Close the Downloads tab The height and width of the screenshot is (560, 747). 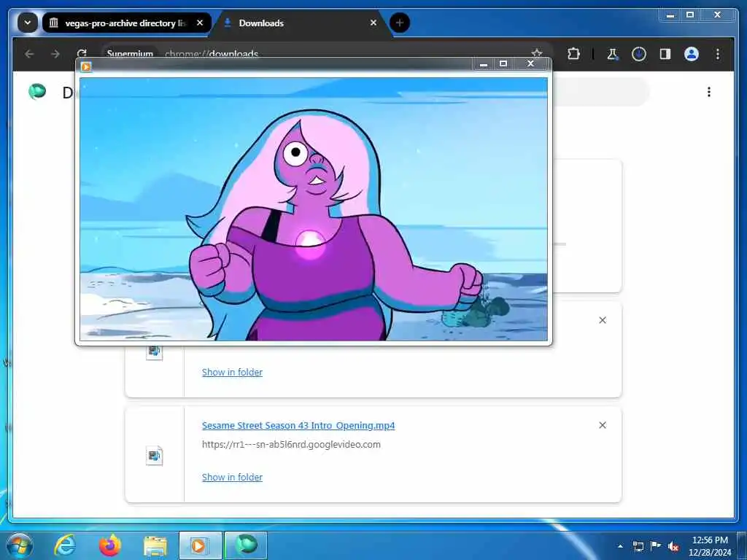(x=373, y=23)
